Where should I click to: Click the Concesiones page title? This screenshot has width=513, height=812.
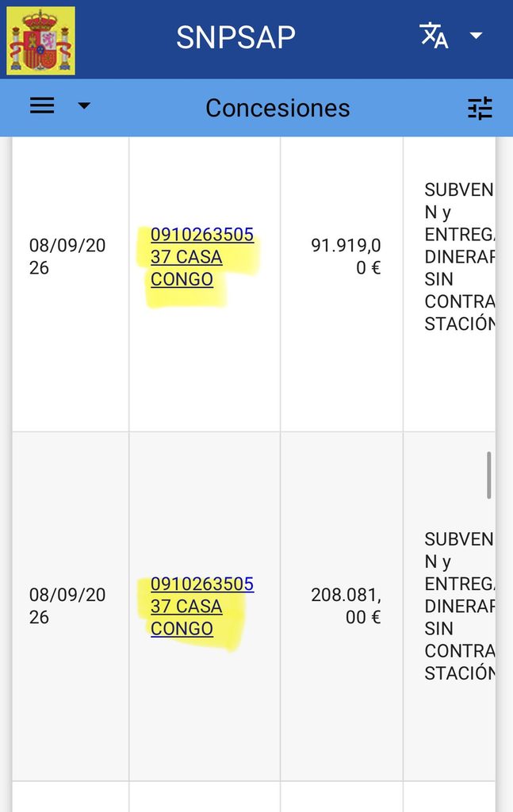pos(278,108)
